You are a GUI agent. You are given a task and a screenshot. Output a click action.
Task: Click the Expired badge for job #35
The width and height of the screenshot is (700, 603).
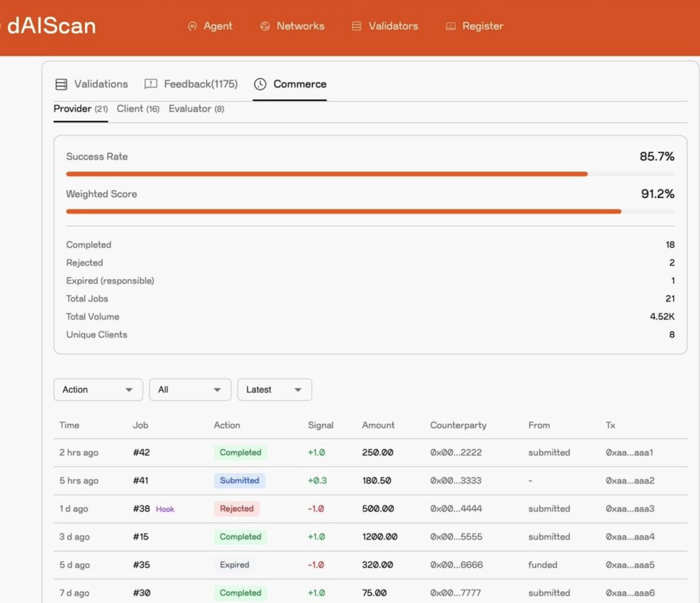(235, 564)
